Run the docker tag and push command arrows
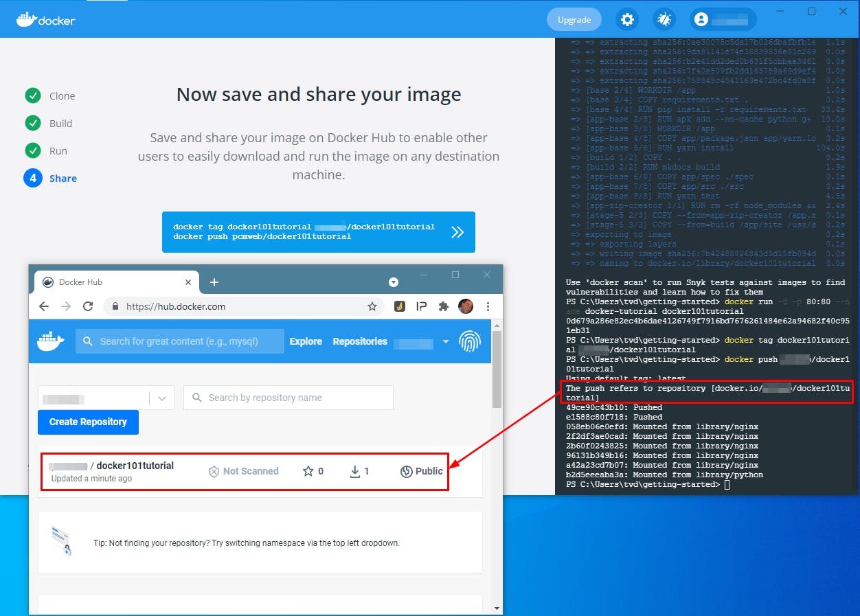 pyautogui.click(x=457, y=232)
